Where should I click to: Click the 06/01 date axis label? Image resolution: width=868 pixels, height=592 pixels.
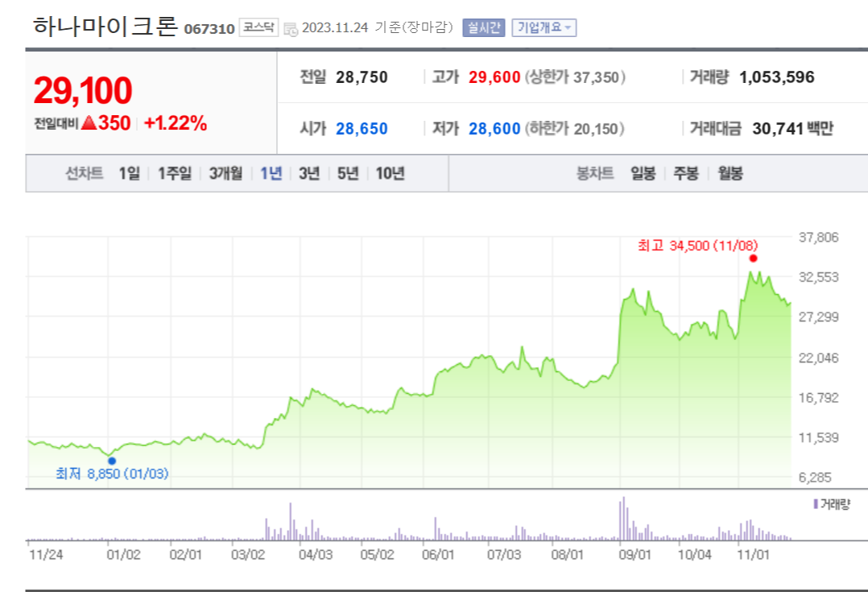point(438,555)
